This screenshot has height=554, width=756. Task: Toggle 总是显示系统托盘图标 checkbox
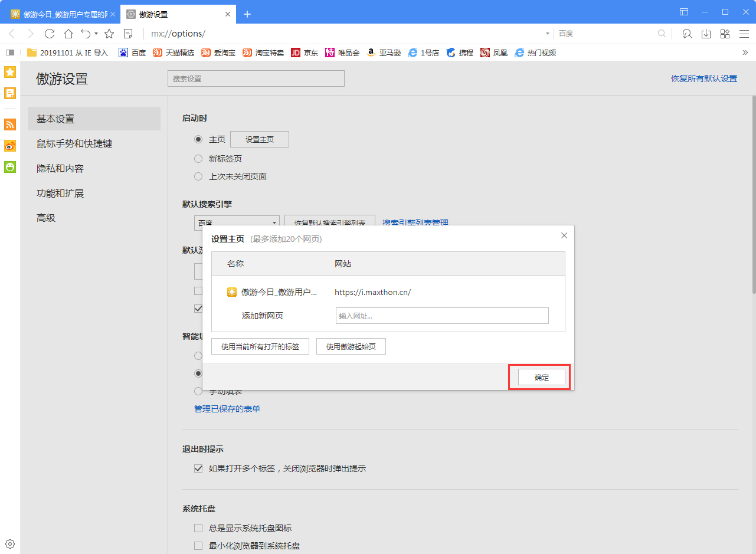[x=198, y=528]
